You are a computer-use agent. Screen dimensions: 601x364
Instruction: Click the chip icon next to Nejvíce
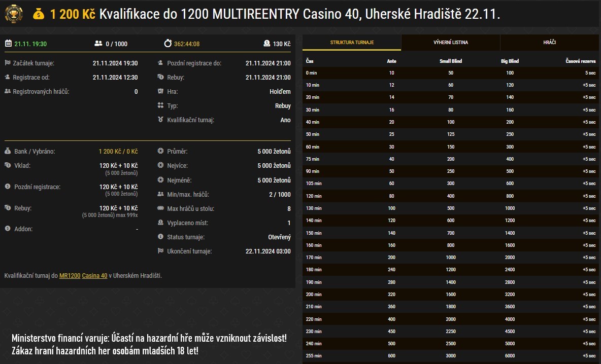pyautogui.click(x=160, y=165)
